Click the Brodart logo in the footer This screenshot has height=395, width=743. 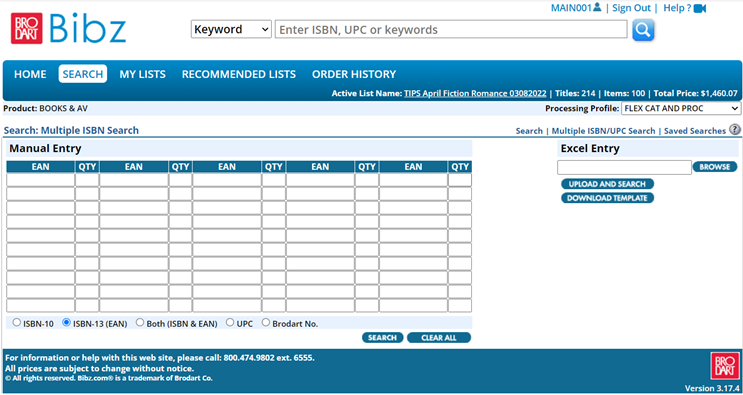725,366
